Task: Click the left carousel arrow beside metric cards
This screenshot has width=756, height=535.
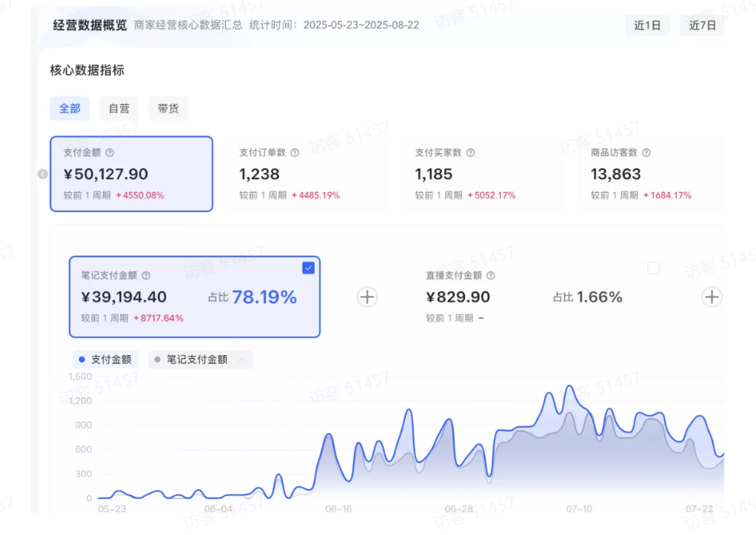Action: 43,175
